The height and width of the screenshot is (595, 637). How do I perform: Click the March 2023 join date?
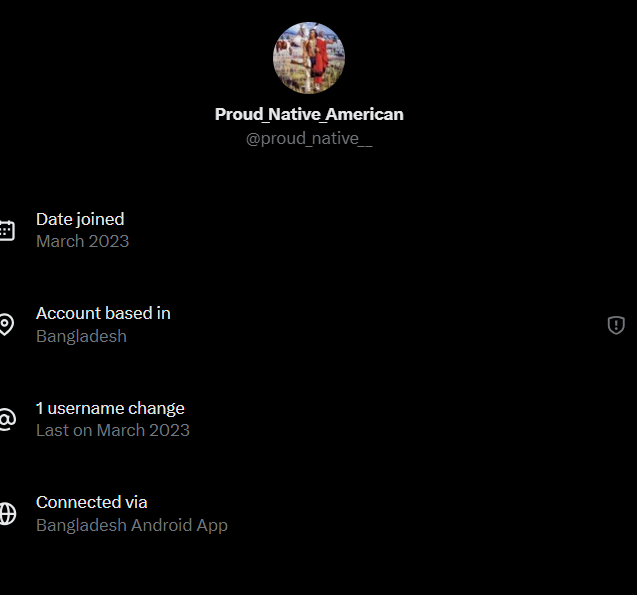(82, 241)
